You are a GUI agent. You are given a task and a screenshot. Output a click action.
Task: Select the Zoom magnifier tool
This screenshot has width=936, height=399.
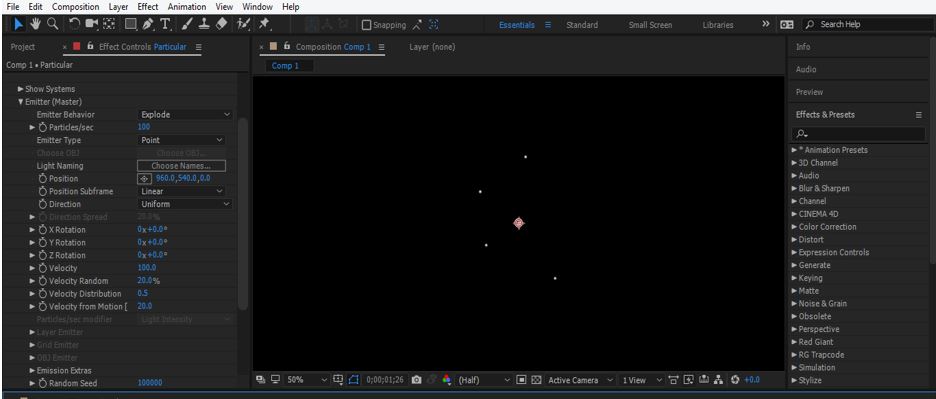[x=53, y=24]
